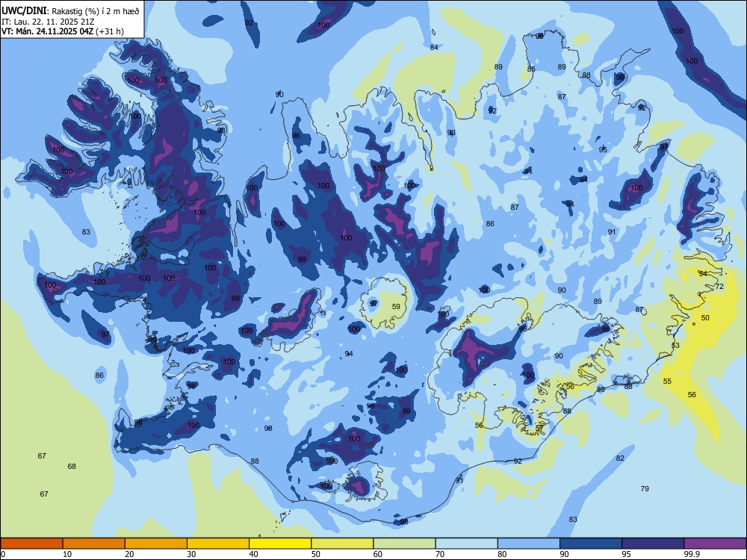Click the indigo 95–99.9 legend swatch

[653, 544]
